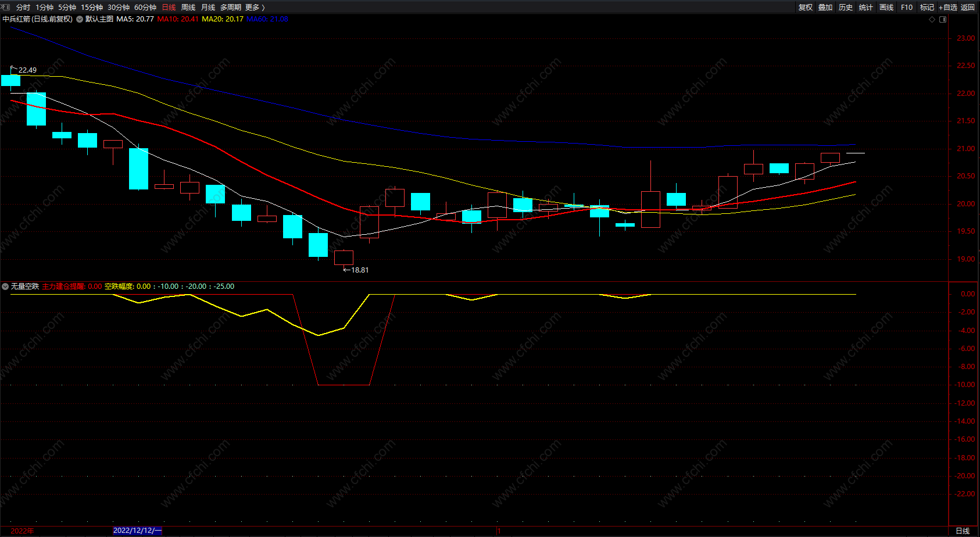Click the 23.00 price axis label
The height and width of the screenshot is (537, 980).
tap(966, 38)
